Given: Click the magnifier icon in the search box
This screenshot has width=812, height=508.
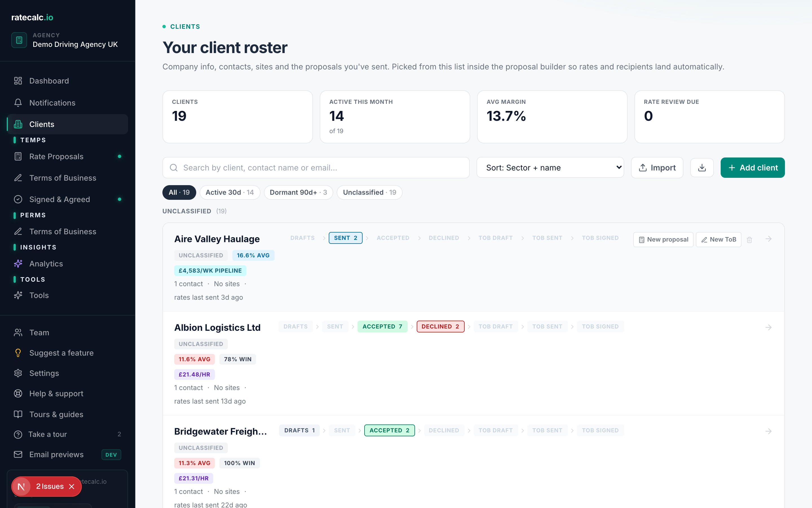Looking at the screenshot, I should (173, 168).
